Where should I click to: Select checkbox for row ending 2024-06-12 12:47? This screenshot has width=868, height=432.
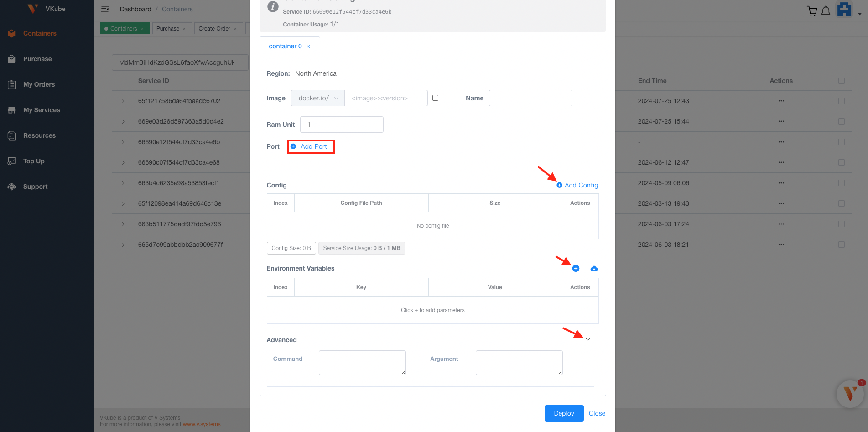pos(842,162)
